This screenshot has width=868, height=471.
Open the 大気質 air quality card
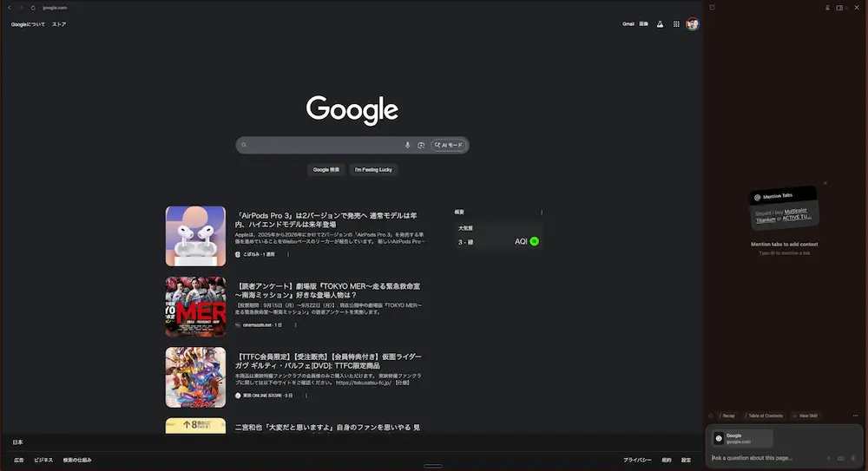point(498,236)
